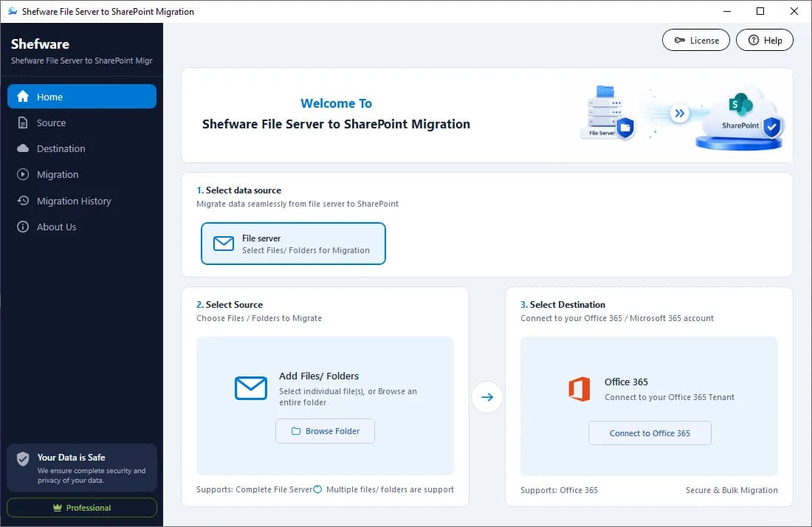
Task: Select the File server data source card
Action: coord(293,244)
